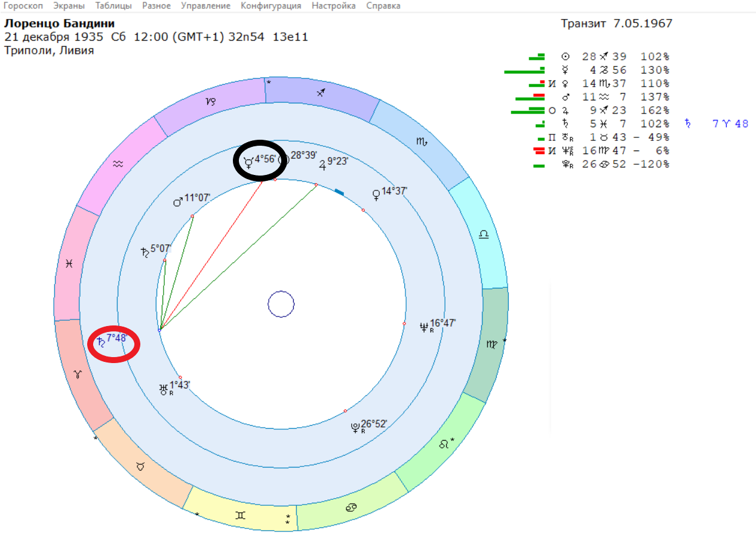Screen dimensions: 756x544
Task: Select Pluto glyph at 26°52' in chart
Action: [356, 428]
